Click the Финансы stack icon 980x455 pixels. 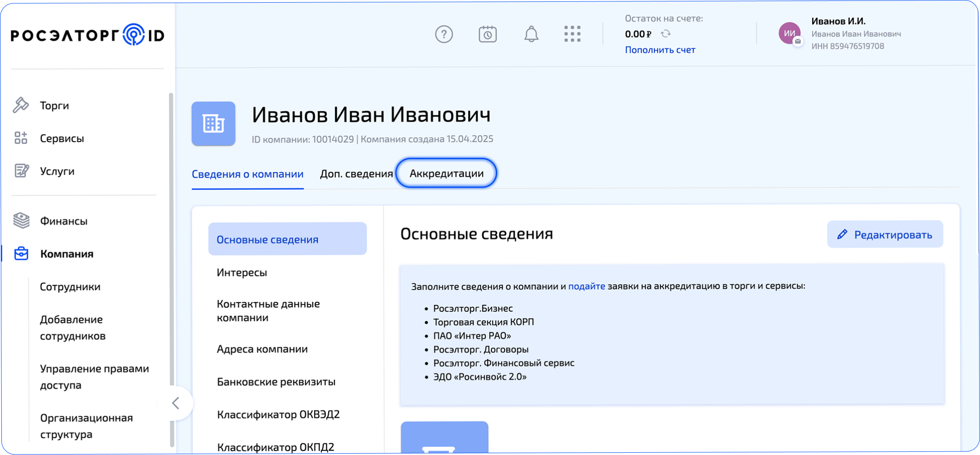click(x=21, y=221)
